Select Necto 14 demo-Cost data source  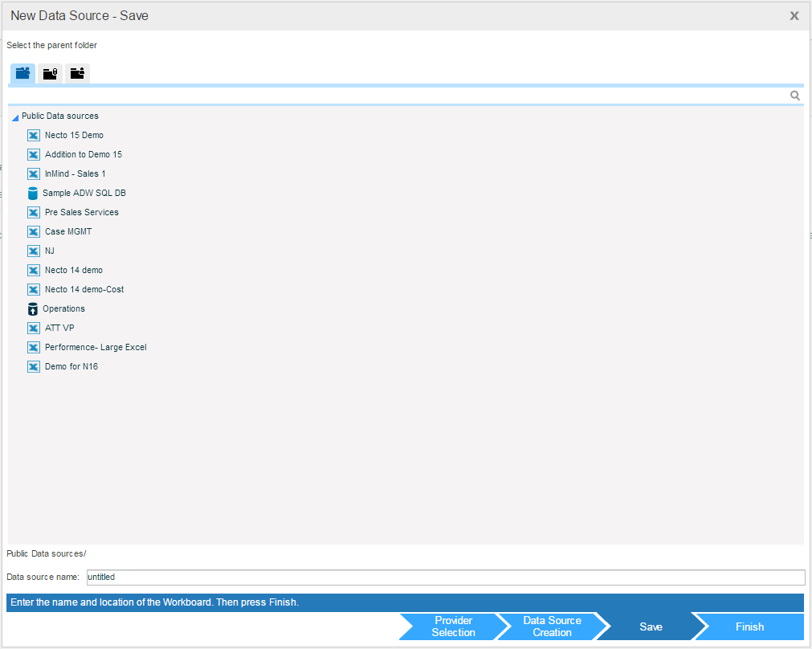(x=84, y=289)
